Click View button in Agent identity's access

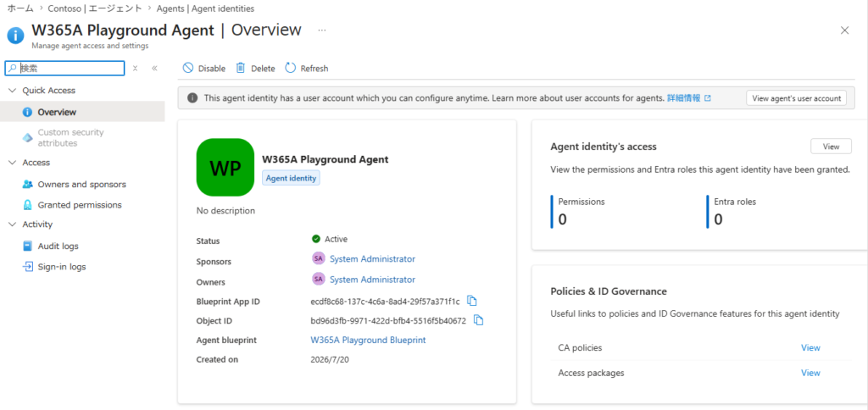[831, 146]
